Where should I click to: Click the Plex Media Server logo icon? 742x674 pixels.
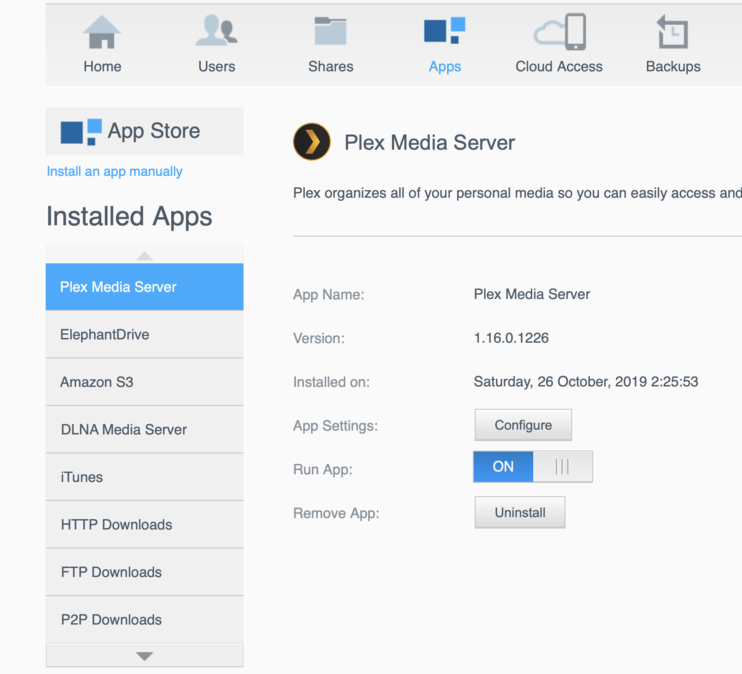pos(312,142)
